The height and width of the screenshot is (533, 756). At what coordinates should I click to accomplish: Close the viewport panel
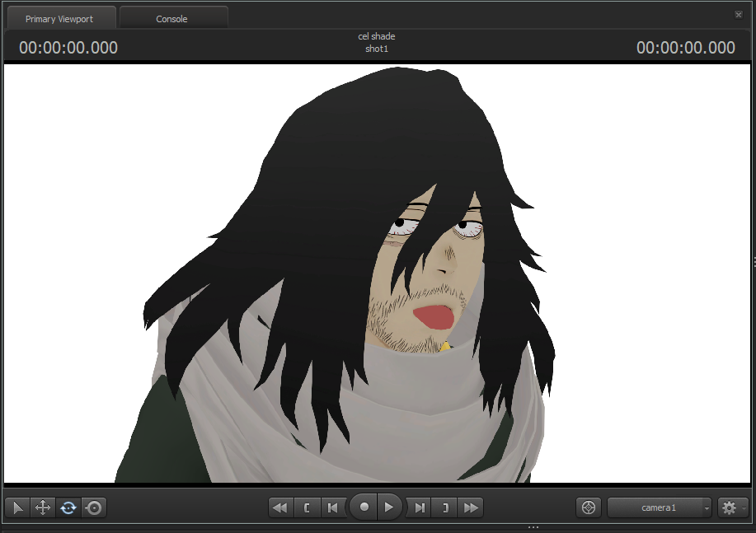click(x=738, y=15)
